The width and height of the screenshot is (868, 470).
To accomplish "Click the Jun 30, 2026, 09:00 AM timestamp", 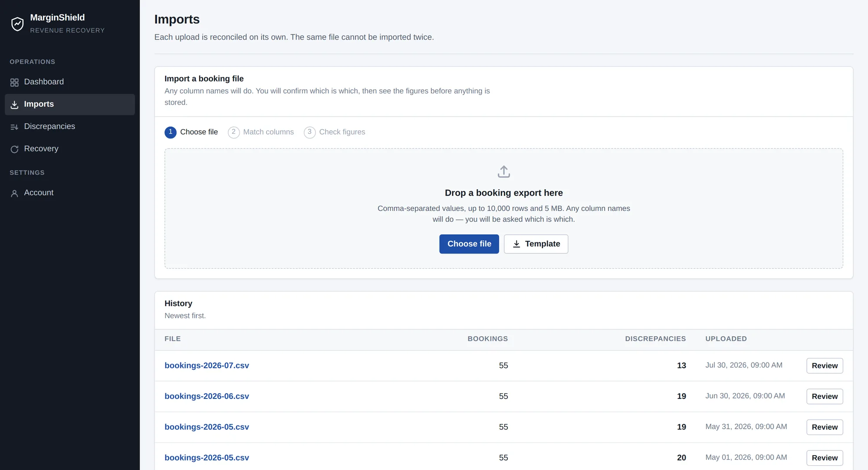I will click(x=745, y=396).
